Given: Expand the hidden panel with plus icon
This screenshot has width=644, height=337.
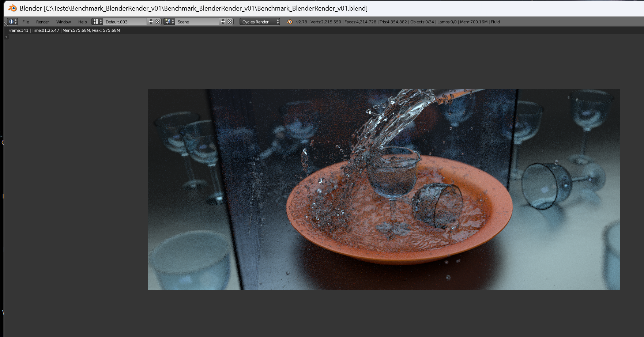Looking at the screenshot, I should (6, 37).
